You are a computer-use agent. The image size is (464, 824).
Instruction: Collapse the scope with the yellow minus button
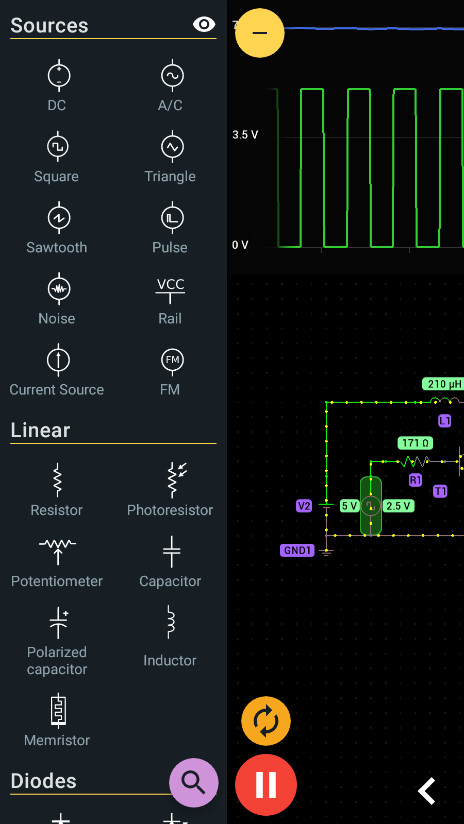click(260, 33)
